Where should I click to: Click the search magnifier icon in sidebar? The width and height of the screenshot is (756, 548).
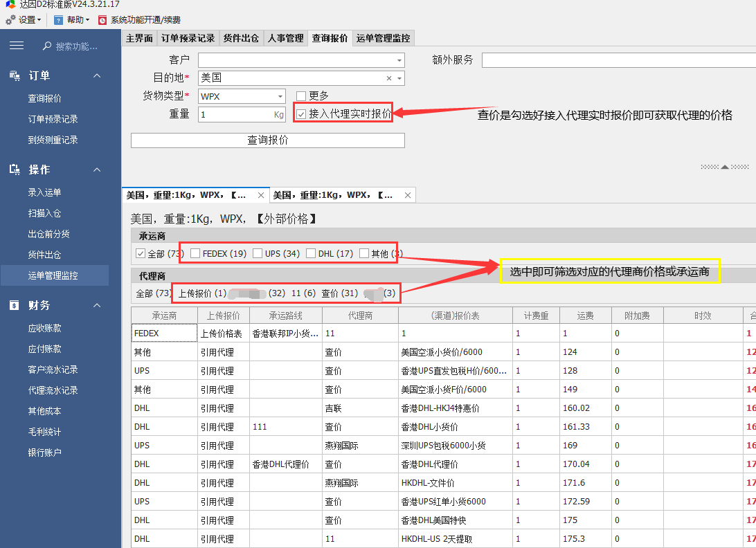coord(47,46)
